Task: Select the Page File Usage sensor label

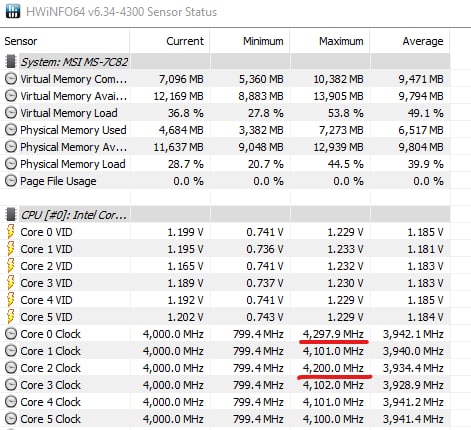Action: pyautogui.click(x=58, y=181)
